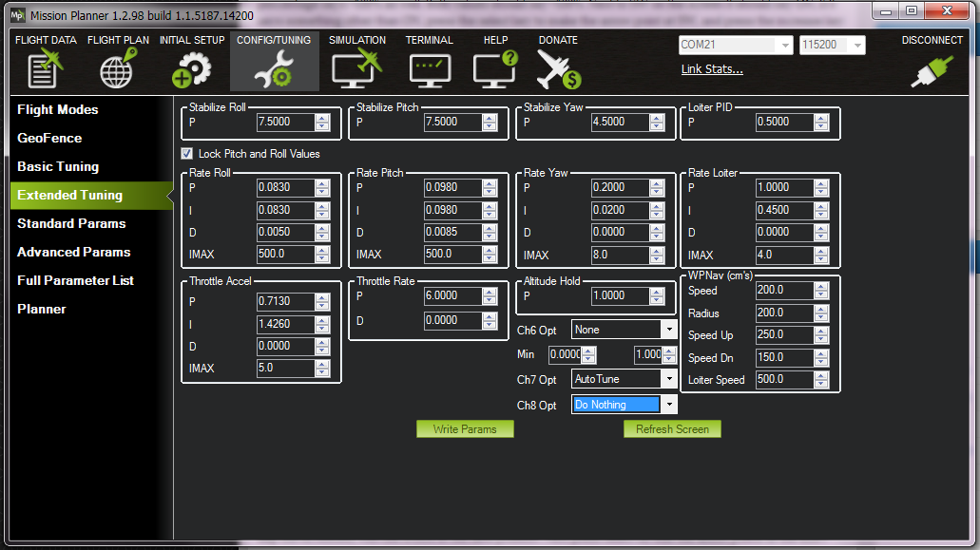Focus the Rate Roll I value field
This screenshot has width=980, height=550.
(285, 210)
